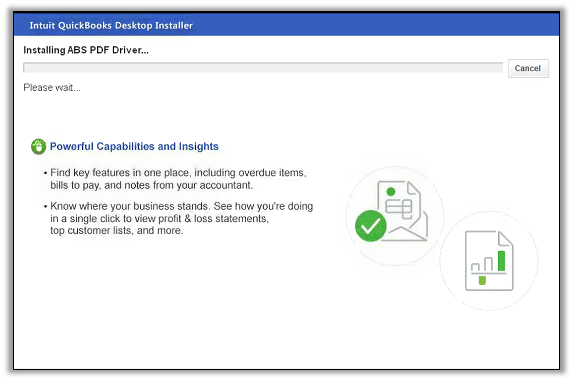Click the green icon beside Powerful Capabilities heading
Viewport: 573px width, 381px height.
coord(38,146)
